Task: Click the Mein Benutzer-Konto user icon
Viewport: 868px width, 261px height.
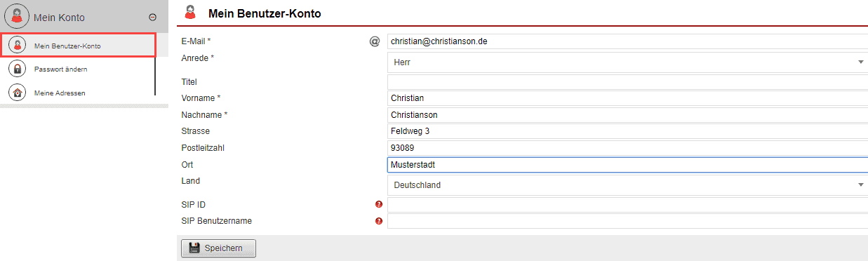Action: pos(18,46)
